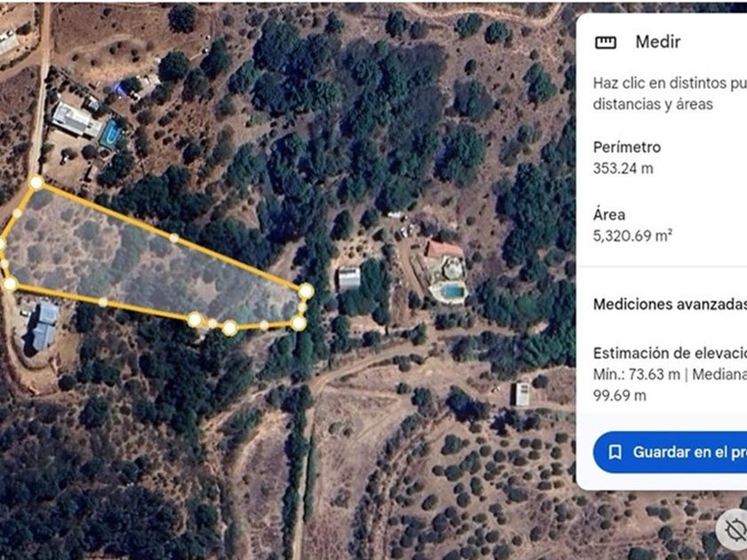The width and height of the screenshot is (747, 560).
Task: Expand the 'Mediciones avanzadas' section
Action: pyautogui.click(x=670, y=304)
